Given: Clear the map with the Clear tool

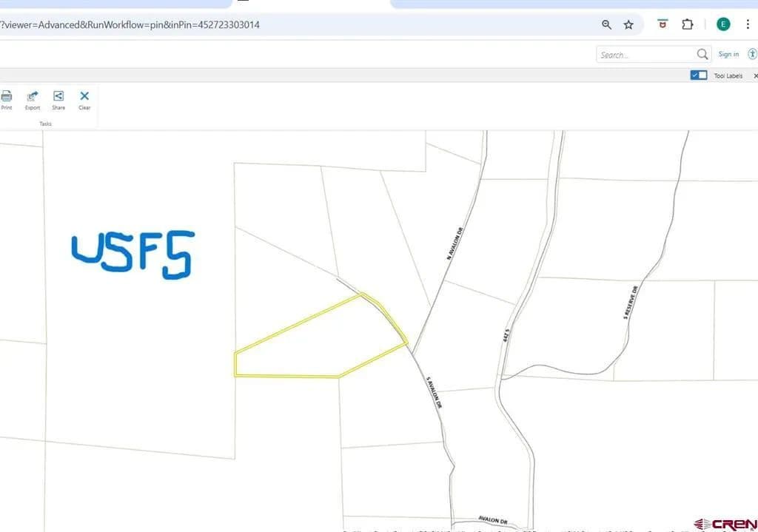Looking at the screenshot, I should coord(84,96).
